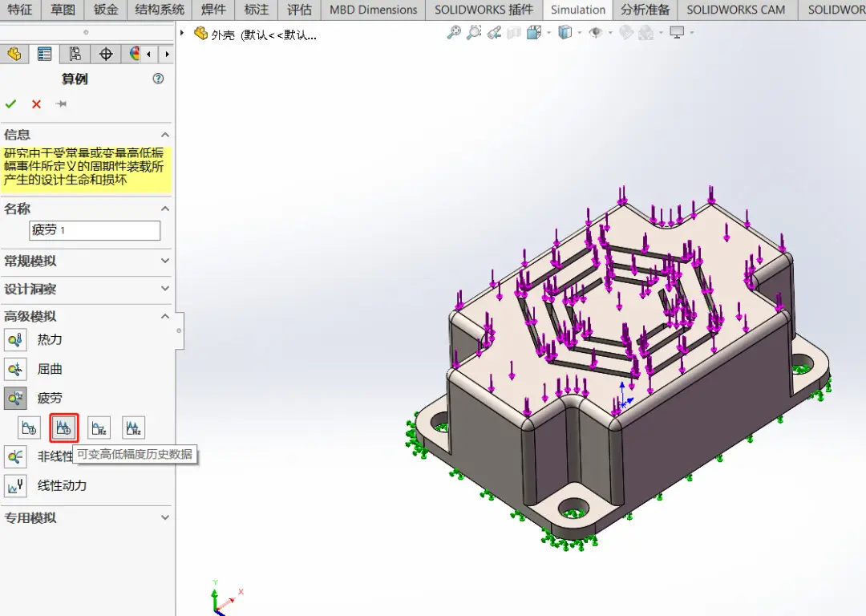Click Display Style cube icon
The image size is (866, 616).
click(x=565, y=33)
